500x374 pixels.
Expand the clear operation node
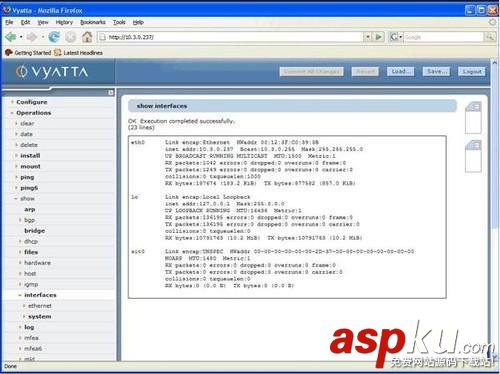(x=16, y=124)
